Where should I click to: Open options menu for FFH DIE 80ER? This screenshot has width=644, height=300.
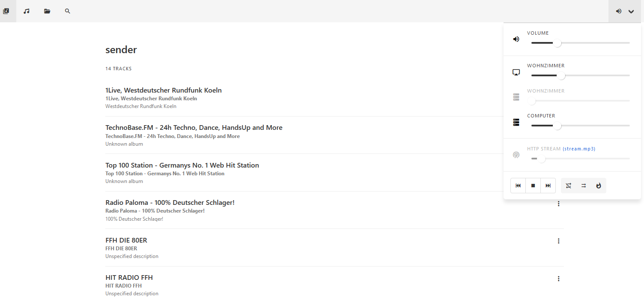point(558,241)
